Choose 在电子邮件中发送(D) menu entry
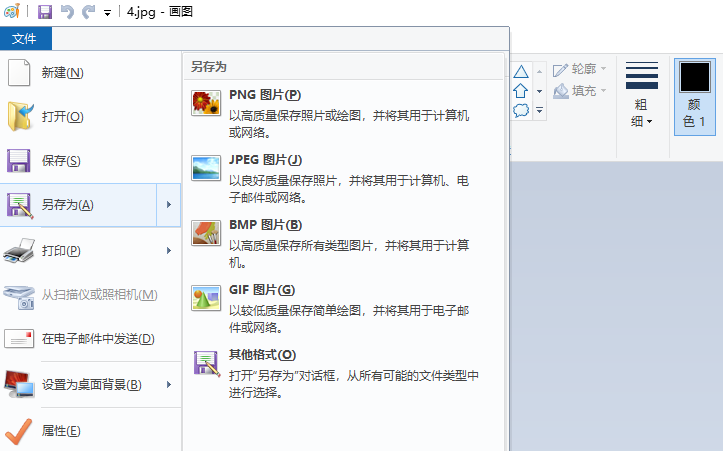723x451 pixels. click(90, 339)
